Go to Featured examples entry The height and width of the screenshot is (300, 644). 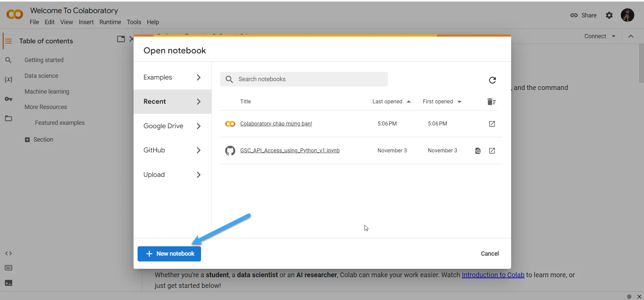[x=60, y=123]
